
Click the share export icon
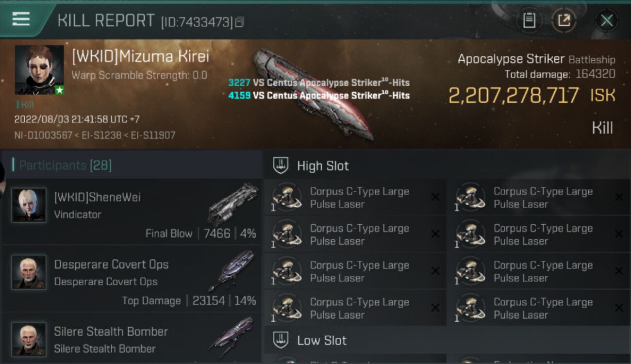click(x=564, y=20)
